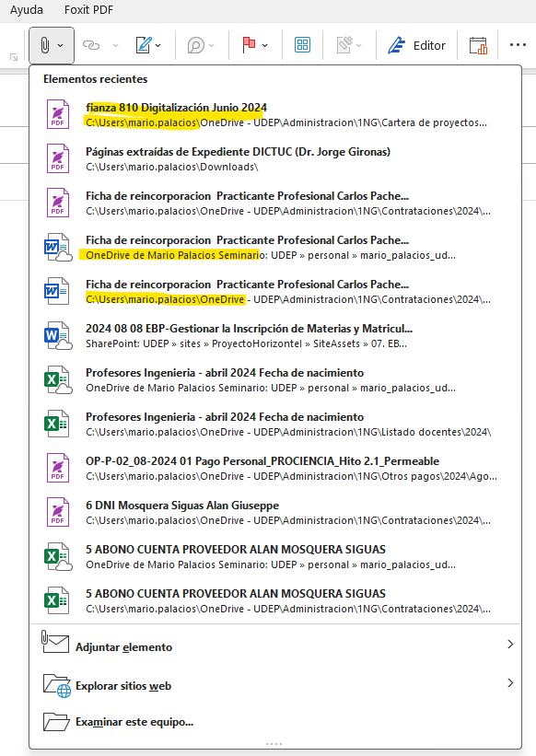The image size is (536, 756).
Task: Expand the Explorar sitios web chevron arrow
Action: 510,682
